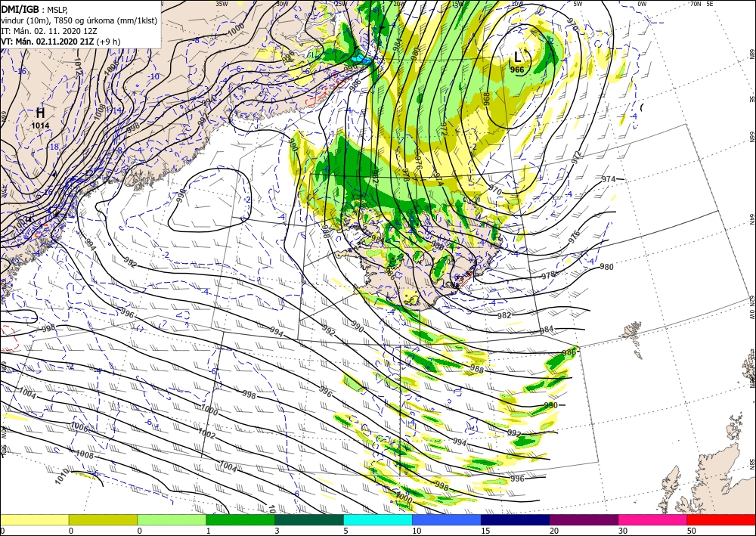Pick the purple legend swatch
Image resolution: width=756 pixels, height=536 pixels.
[x=584, y=519]
